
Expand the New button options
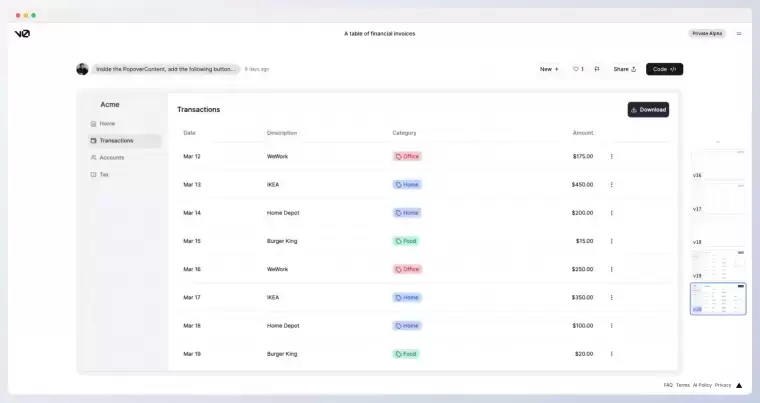[549, 69]
